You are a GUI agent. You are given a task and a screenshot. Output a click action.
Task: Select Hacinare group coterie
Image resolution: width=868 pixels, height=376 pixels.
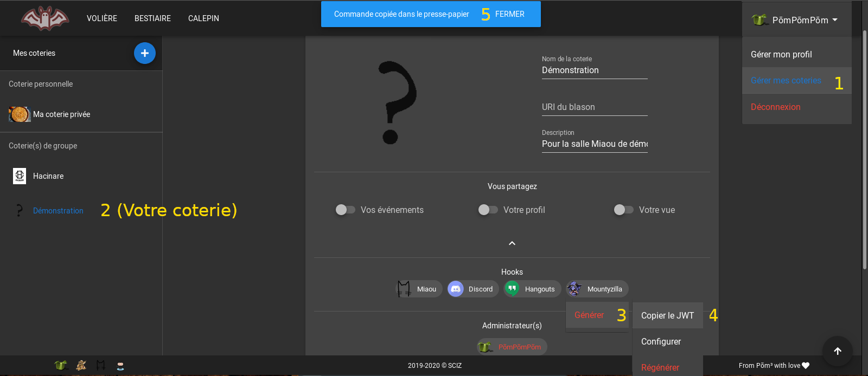point(48,176)
